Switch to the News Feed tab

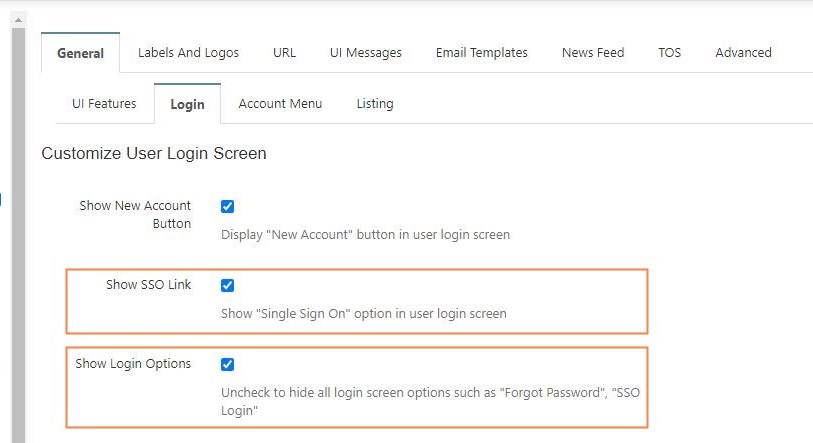point(595,52)
